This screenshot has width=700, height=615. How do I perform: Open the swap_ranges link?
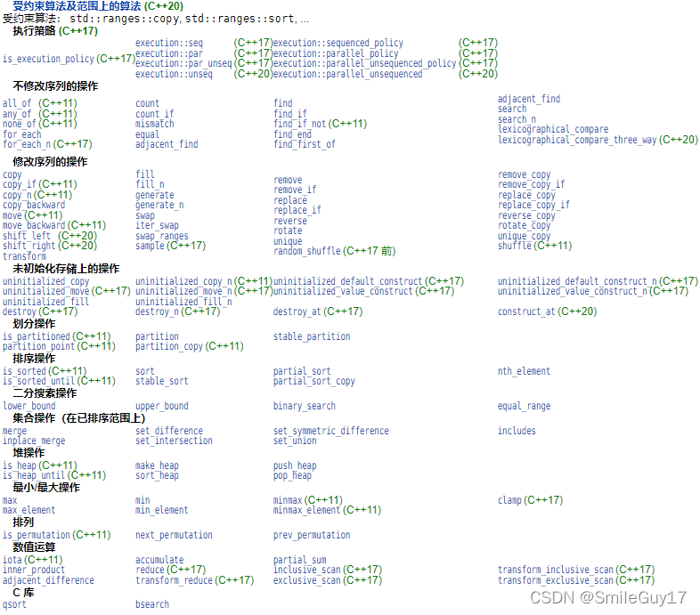pyautogui.click(x=161, y=236)
